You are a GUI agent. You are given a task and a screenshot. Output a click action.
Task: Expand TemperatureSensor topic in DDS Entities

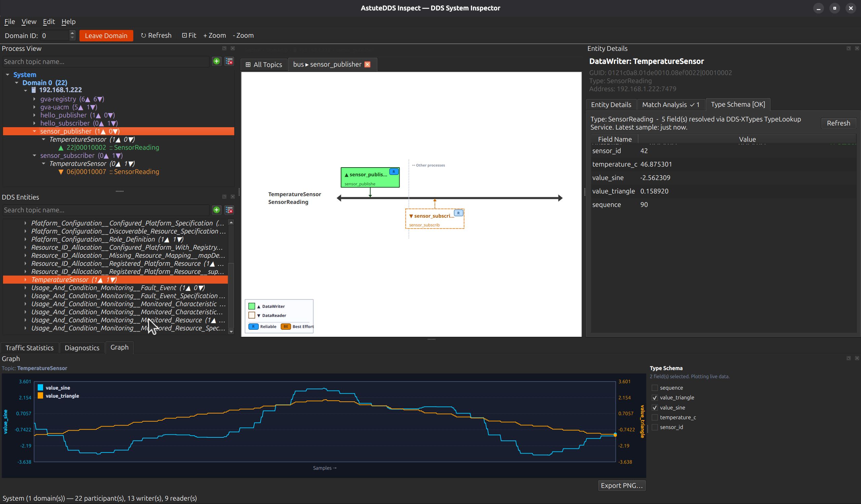(25, 280)
